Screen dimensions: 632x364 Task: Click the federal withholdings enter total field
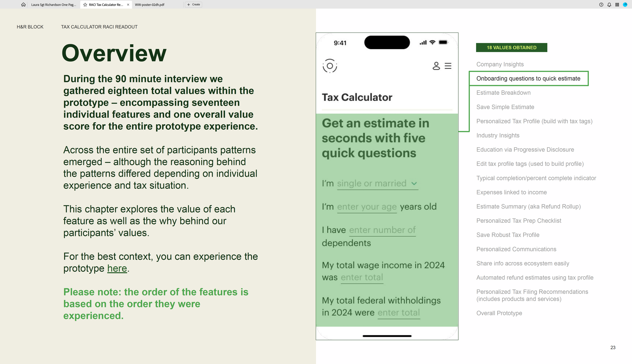coord(399,313)
